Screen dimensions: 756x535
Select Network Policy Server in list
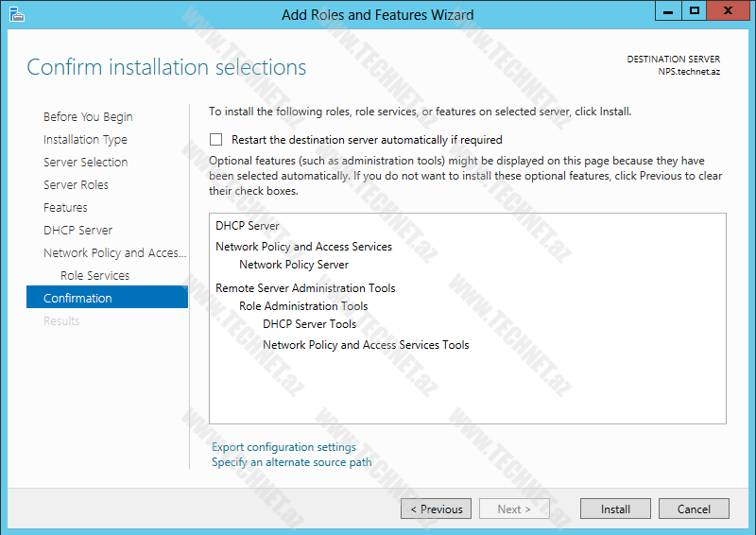(293, 265)
